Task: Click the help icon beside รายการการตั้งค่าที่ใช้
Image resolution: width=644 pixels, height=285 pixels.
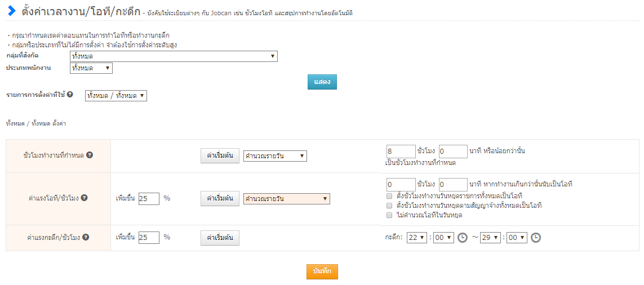Action: point(70,95)
